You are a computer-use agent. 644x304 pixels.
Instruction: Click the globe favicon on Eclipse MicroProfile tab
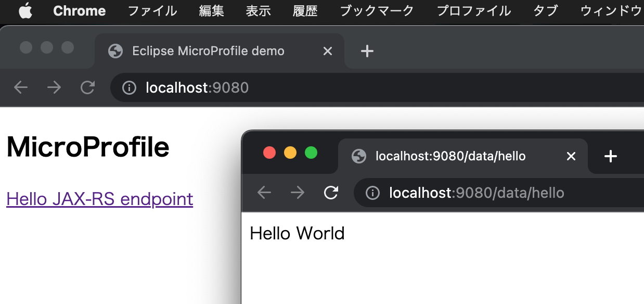(x=115, y=51)
